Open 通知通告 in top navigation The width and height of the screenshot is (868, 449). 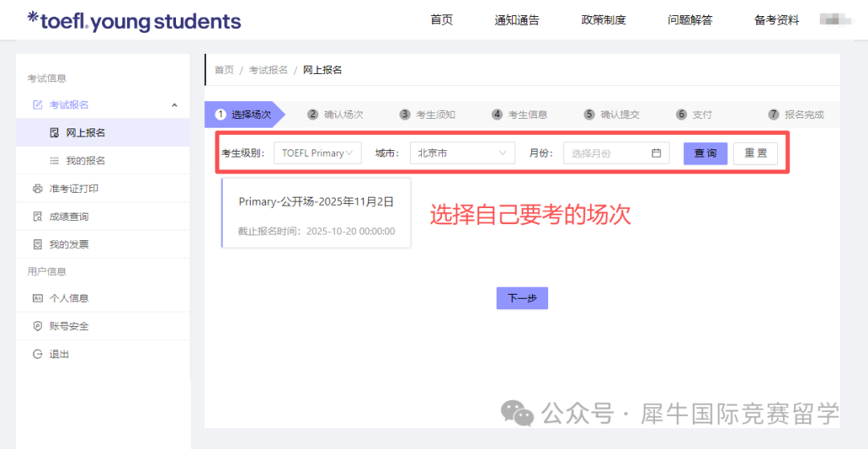tap(517, 20)
